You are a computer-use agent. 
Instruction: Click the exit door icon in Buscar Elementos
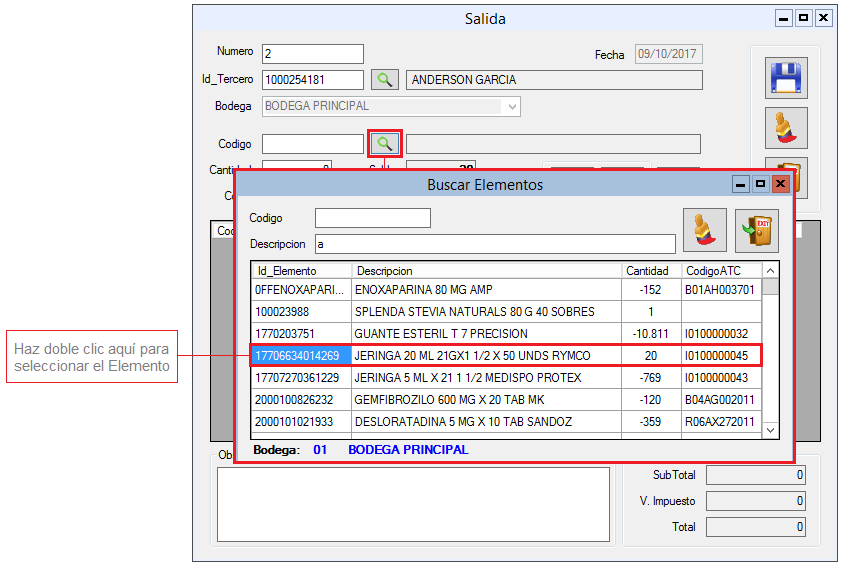tap(756, 230)
